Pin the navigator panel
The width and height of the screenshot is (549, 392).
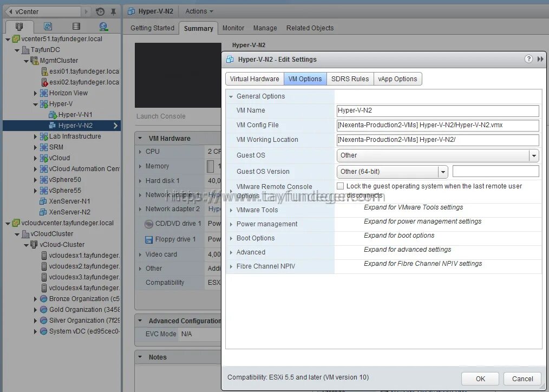coord(113,11)
